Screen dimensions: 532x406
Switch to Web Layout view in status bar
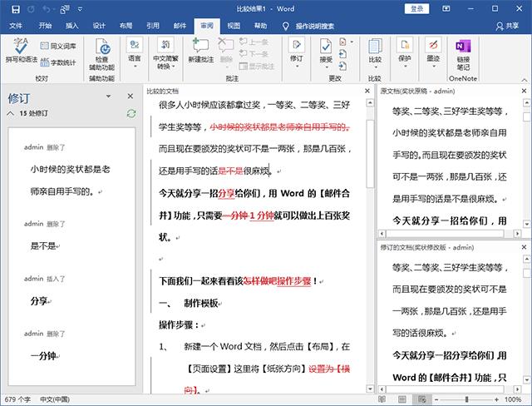tap(421, 399)
